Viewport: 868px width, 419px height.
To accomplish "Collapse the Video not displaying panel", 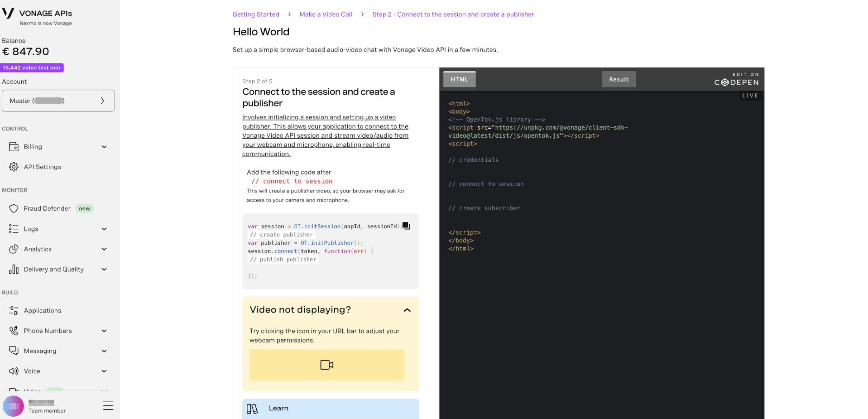I will 407,310.
